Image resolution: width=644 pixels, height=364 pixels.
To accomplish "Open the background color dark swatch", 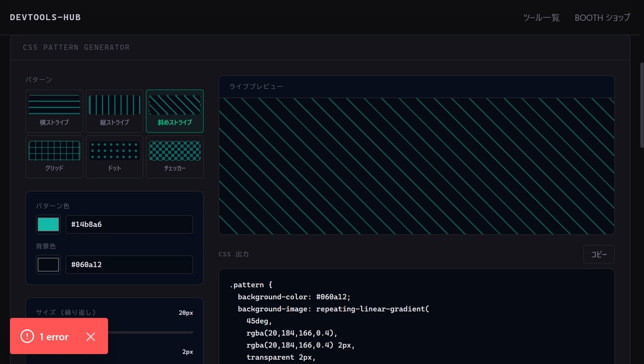I will coord(48,265).
